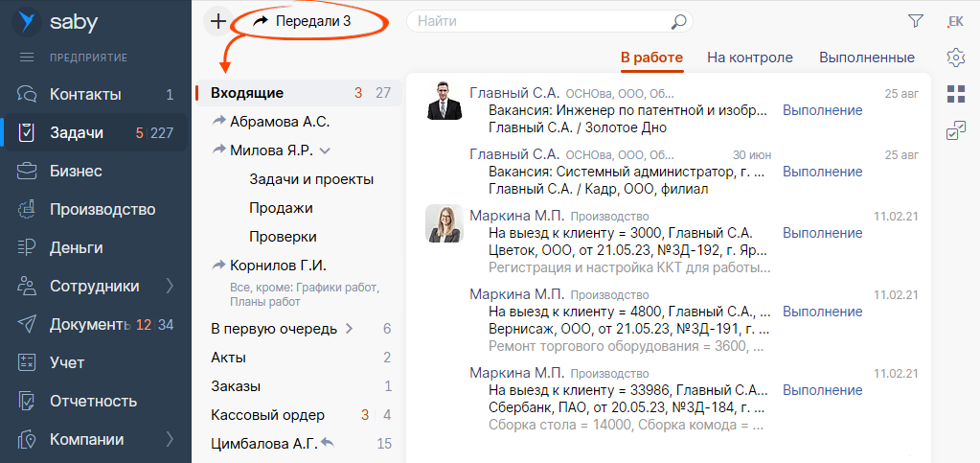Click the search magnifier icon
This screenshot has height=463, width=980.
[677, 21]
